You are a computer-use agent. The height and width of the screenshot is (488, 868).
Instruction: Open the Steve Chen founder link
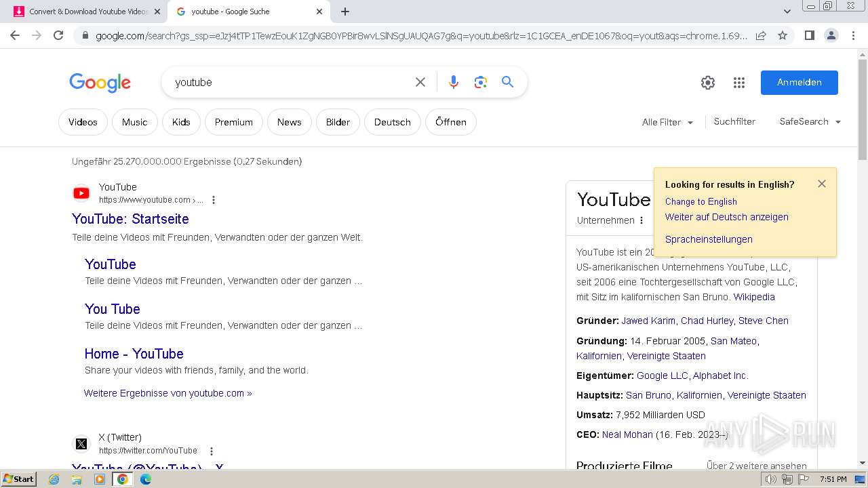(764, 321)
